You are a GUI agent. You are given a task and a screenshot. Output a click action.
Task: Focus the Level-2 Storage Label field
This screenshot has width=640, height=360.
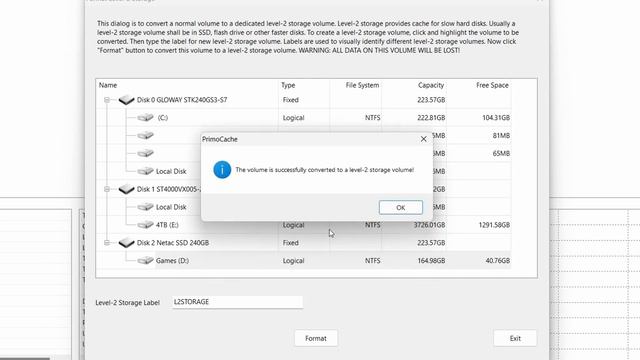[237, 302]
